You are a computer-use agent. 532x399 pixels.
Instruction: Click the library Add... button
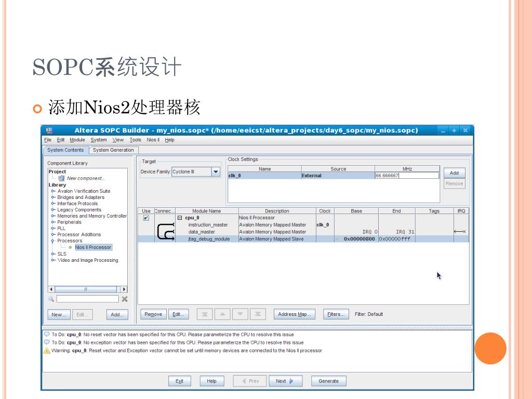[117, 315]
